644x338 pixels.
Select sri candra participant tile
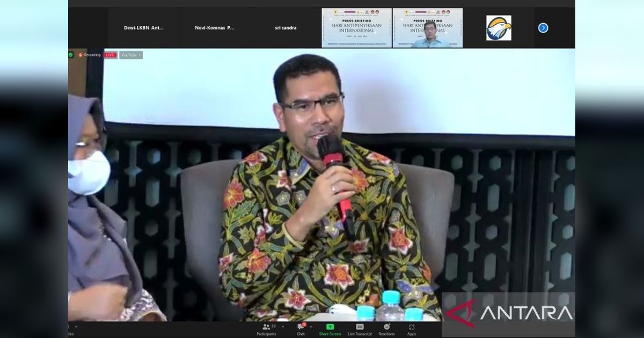tap(285, 28)
